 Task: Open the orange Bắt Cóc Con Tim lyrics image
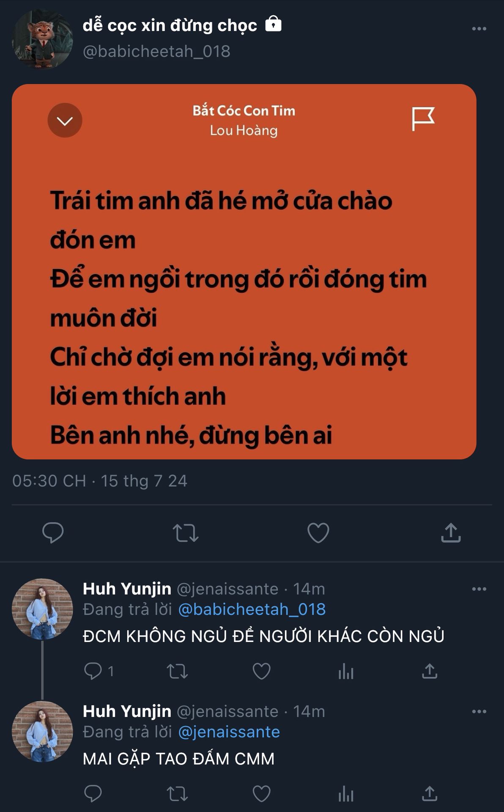coord(244,272)
